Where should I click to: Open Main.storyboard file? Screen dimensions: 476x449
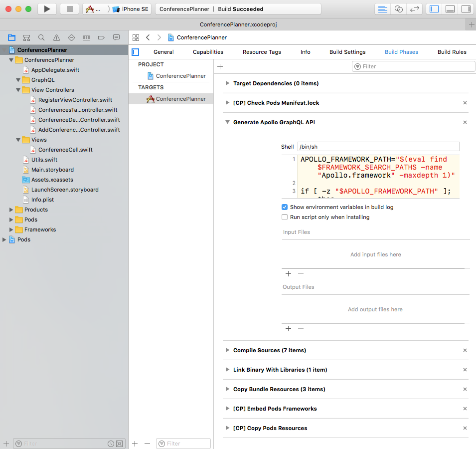point(52,170)
